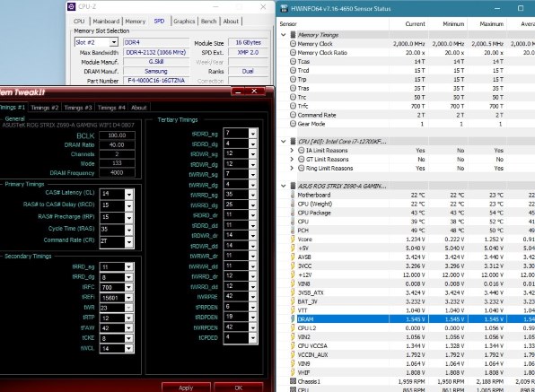Click the clock icon beside Memory Clock

(x=293, y=44)
